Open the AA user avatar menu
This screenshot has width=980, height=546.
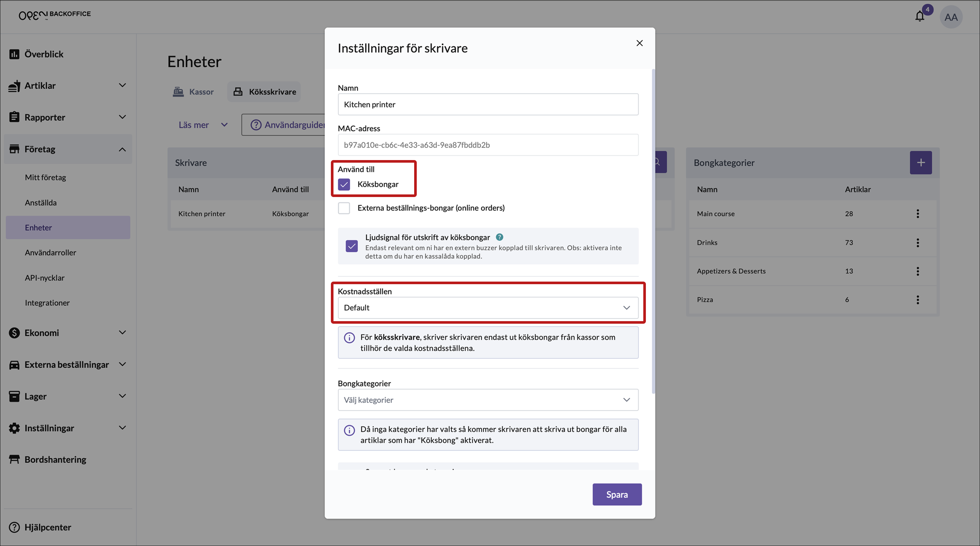click(x=951, y=17)
